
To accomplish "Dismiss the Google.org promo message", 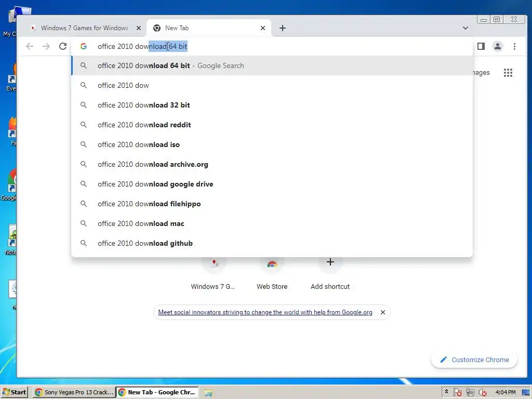I will [383, 312].
